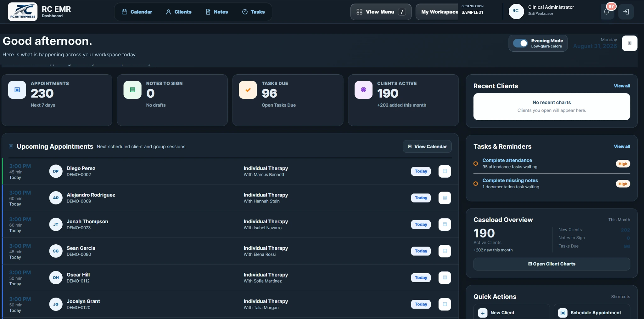This screenshot has height=319, width=644.
Task: Click Open Client Charts button
Action: pos(552,264)
